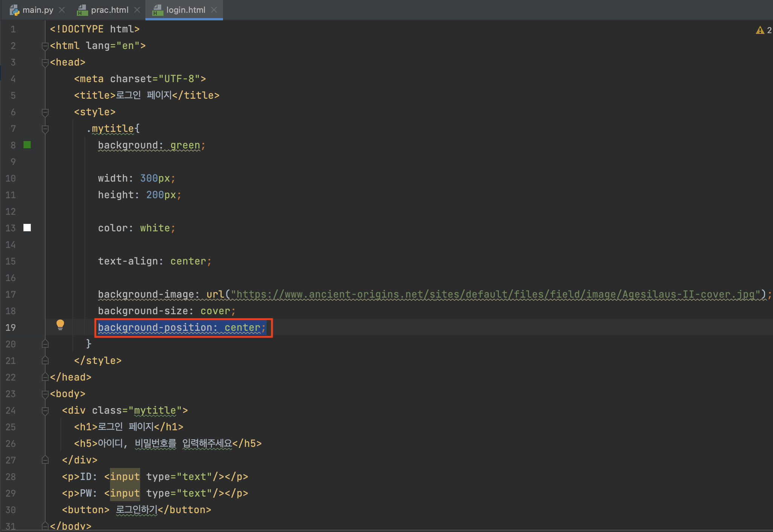Open the white color swatch in gutter
773x532 pixels.
tap(27, 228)
